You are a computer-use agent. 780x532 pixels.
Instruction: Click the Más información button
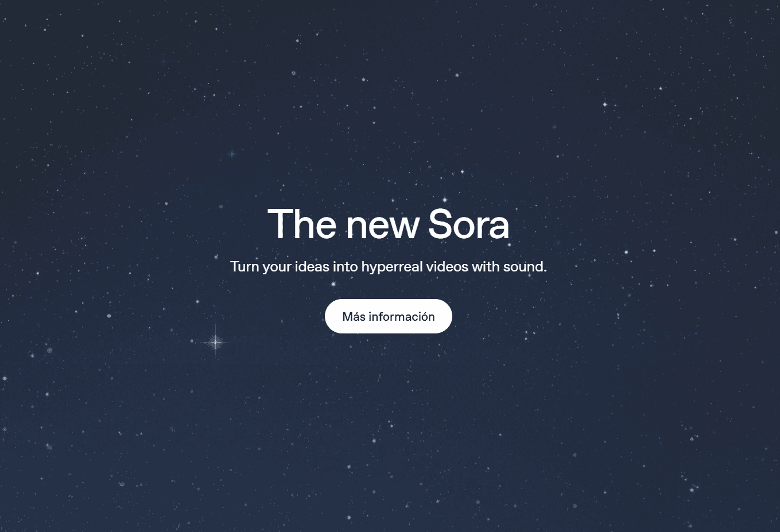389,316
